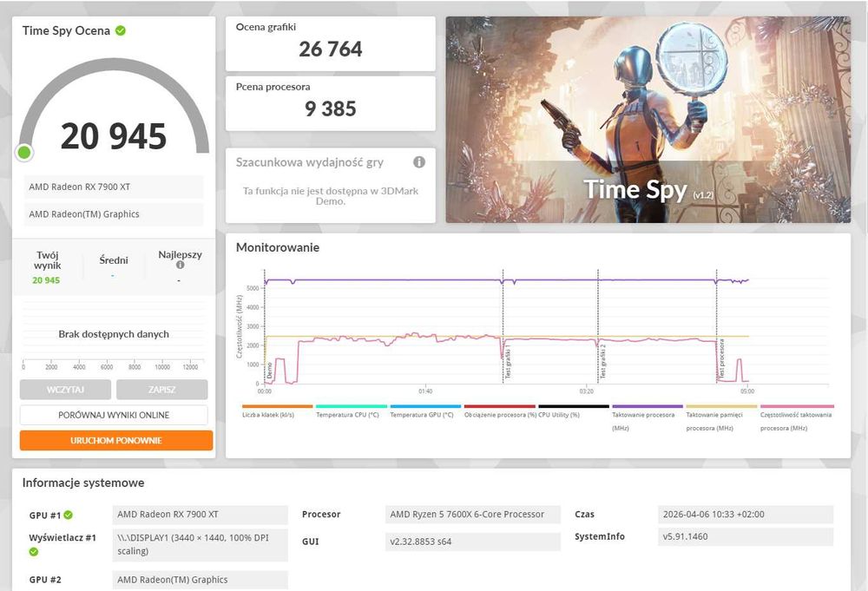868x591 pixels.
Task: Toggle the Liczba klatek (kl/s) legend
Action: click(x=277, y=411)
